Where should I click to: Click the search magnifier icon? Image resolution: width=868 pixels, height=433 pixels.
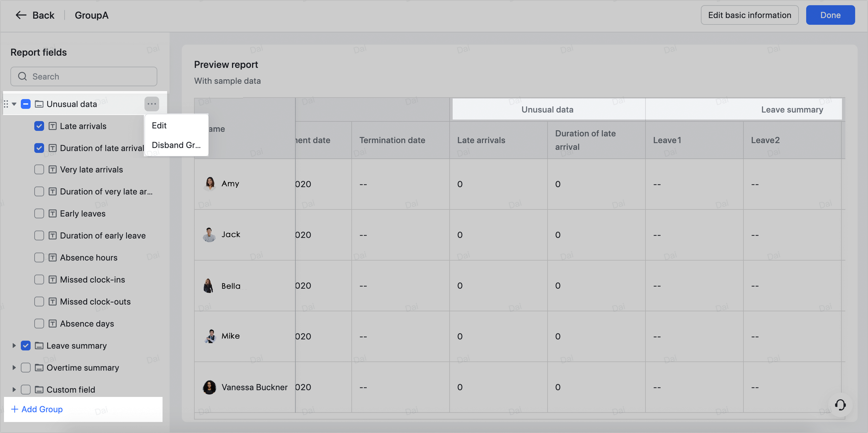(x=22, y=76)
